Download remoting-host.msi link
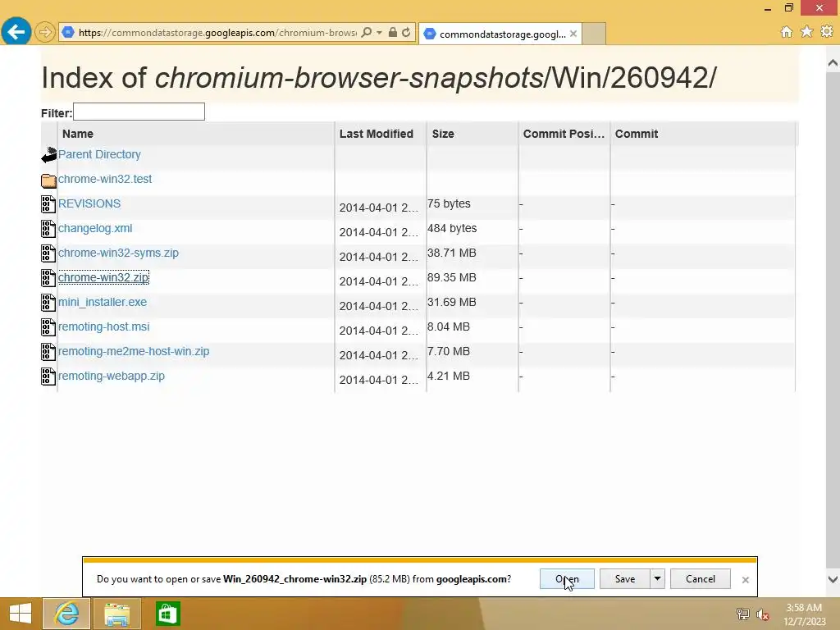The width and height of the screenshot is (840, 630). coord(104,326)
